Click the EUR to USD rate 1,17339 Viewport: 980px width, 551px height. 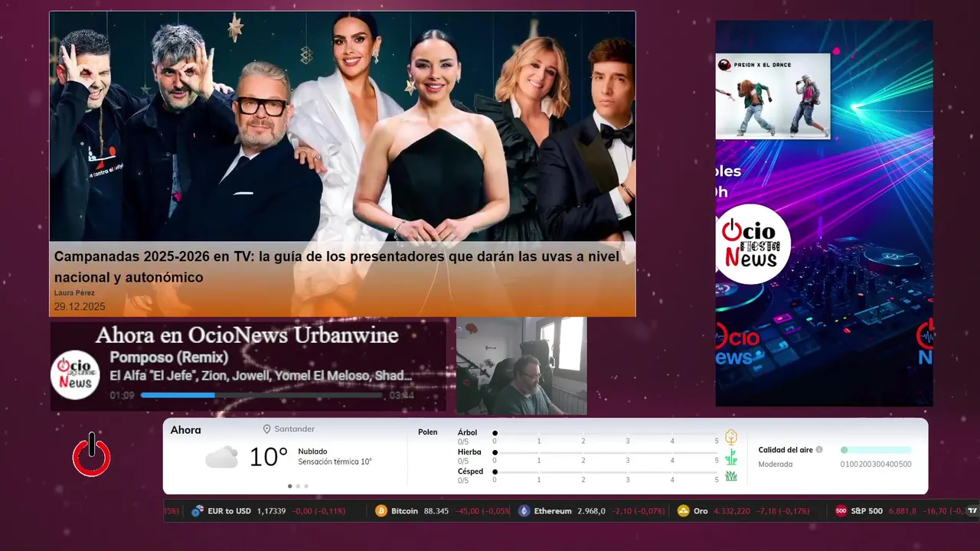click(271, 511)
